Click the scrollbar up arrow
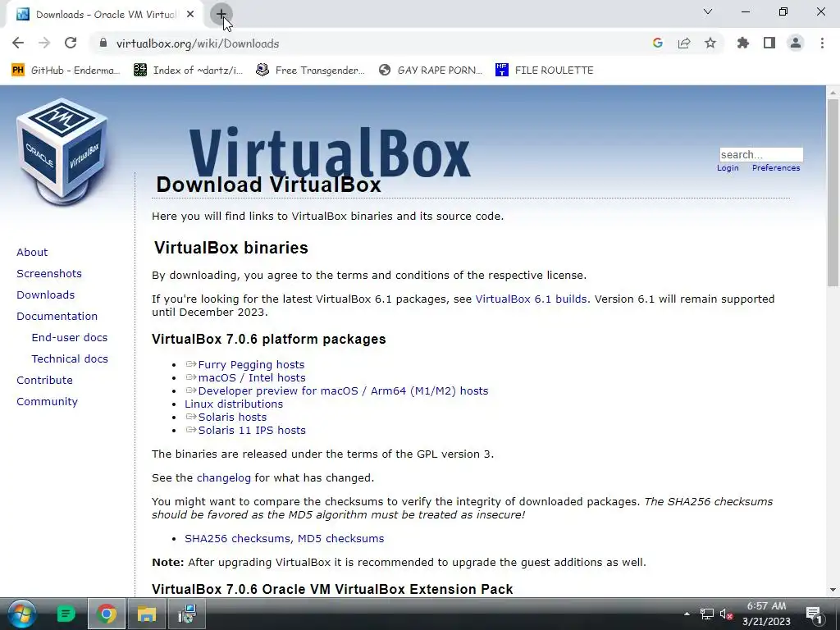Screen dimensions: 840x630 point(833,92)
